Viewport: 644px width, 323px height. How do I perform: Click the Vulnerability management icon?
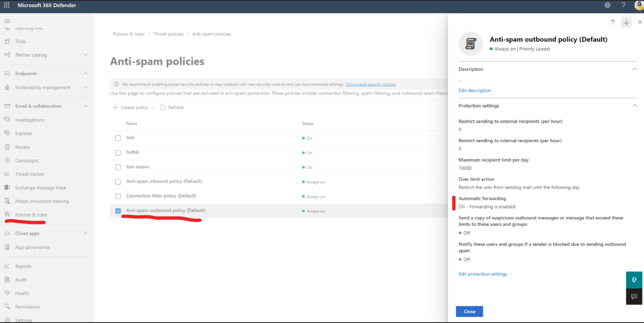7,88
